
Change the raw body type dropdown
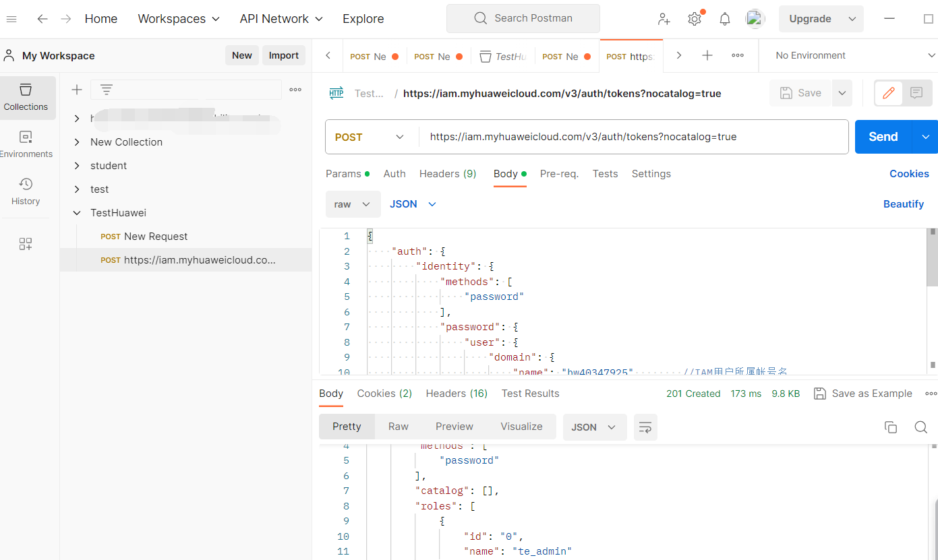tap(353, 204)
